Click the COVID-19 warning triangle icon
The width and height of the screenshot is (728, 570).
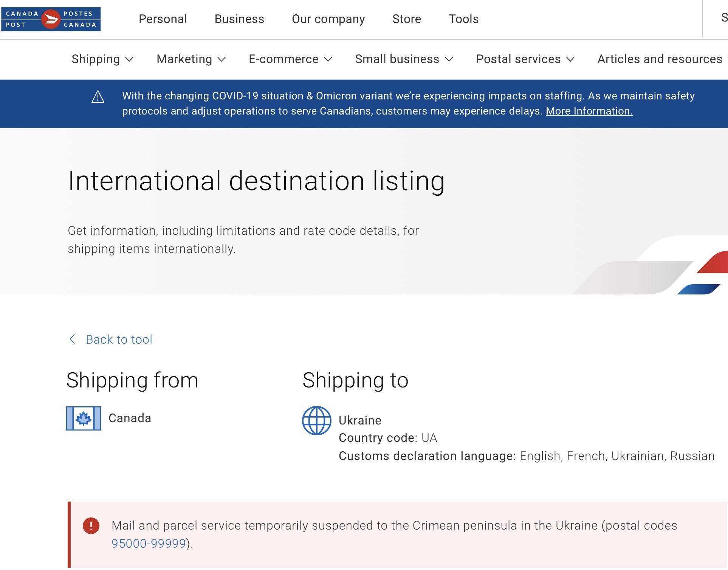click(x=98, y=97)
